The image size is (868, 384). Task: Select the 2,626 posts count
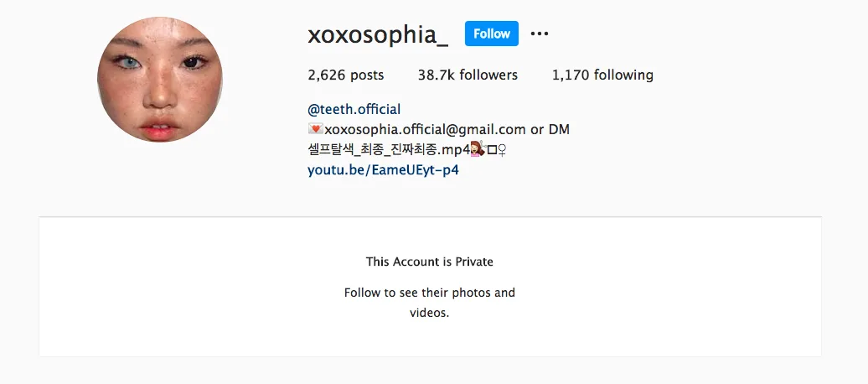(345, 75)
